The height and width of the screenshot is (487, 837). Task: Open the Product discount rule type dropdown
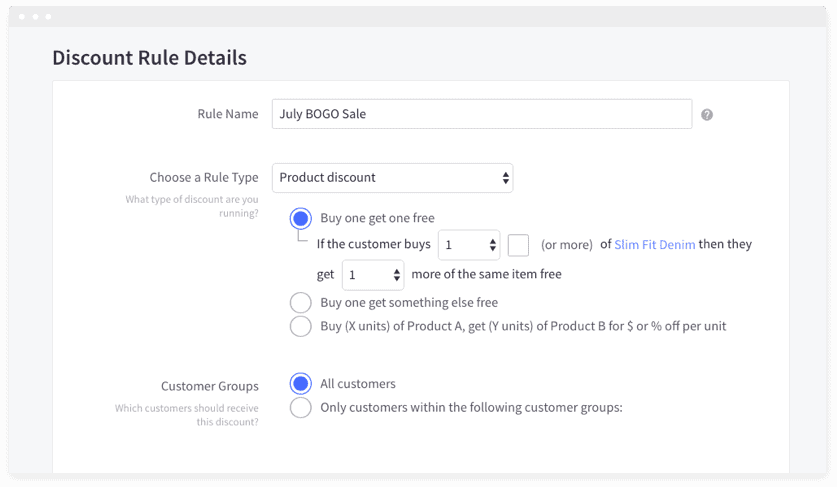click(392, 178)
